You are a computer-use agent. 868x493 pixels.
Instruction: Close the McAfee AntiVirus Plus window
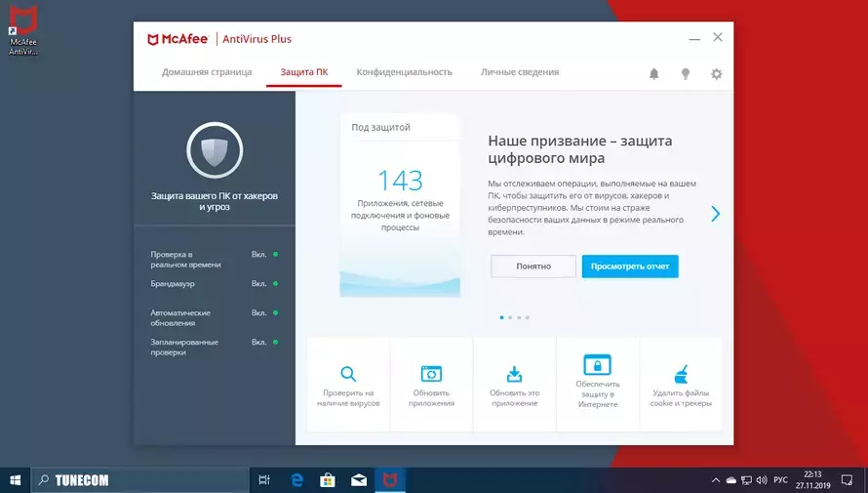[718, 37]
